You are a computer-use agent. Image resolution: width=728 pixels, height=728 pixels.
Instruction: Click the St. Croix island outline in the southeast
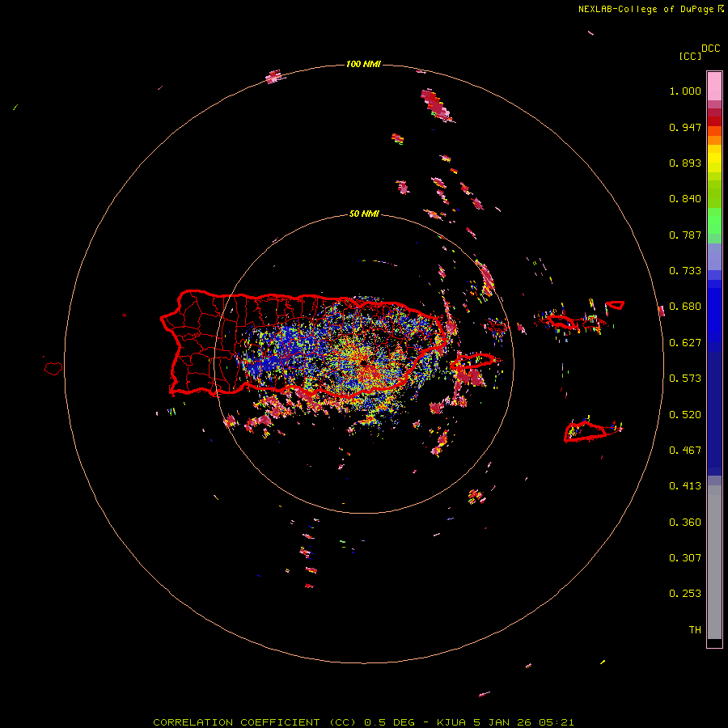click(586, 431)
